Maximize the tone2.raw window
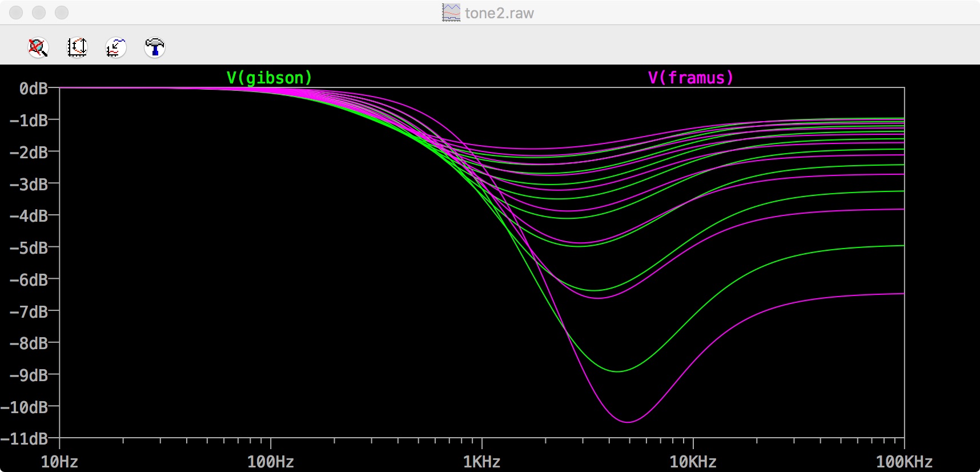The image size is (980, 472). (62, 13)
